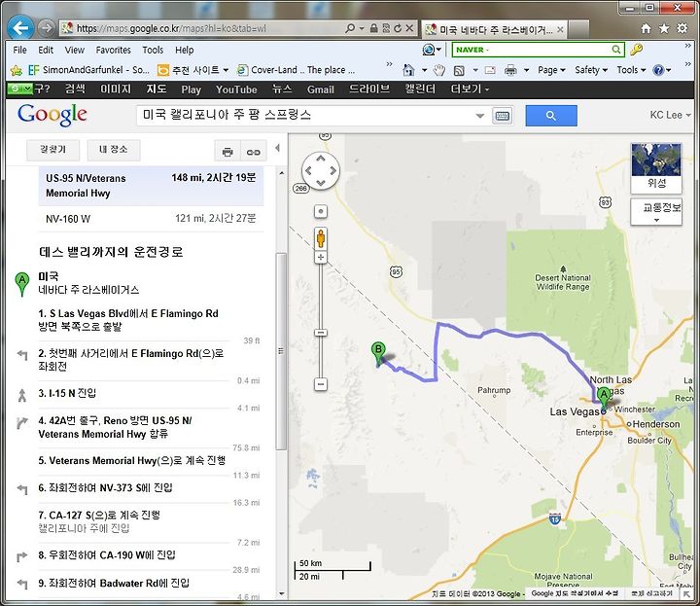
Task: Click the command bar Home icon
Action: pos(408,70)
